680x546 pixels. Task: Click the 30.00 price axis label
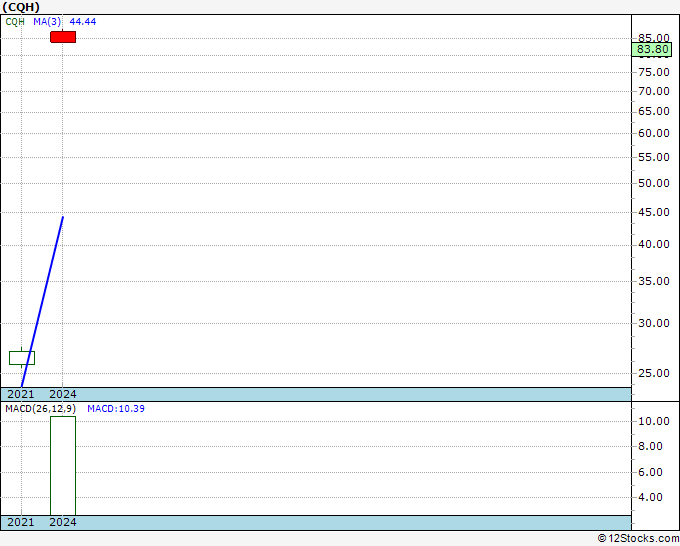pos(654,323)
